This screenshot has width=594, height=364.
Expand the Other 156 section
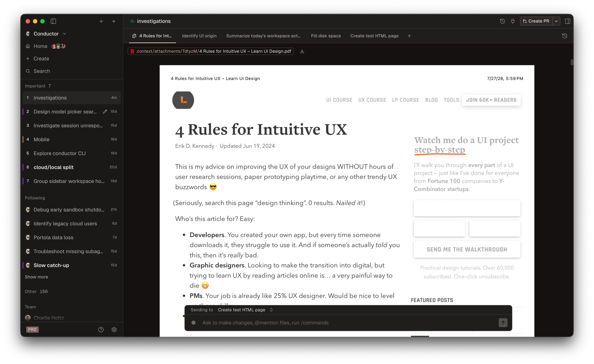tap(36, 291)
